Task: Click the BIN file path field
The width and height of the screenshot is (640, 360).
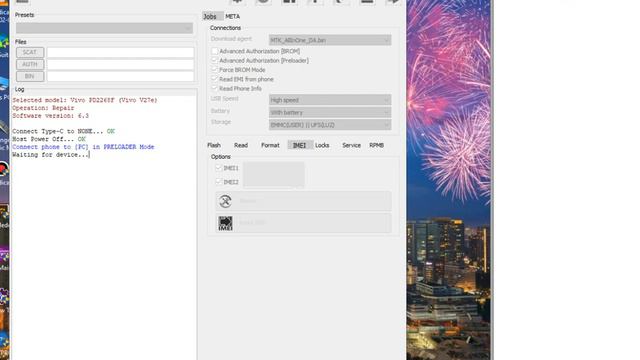Action: click(120, 76)
